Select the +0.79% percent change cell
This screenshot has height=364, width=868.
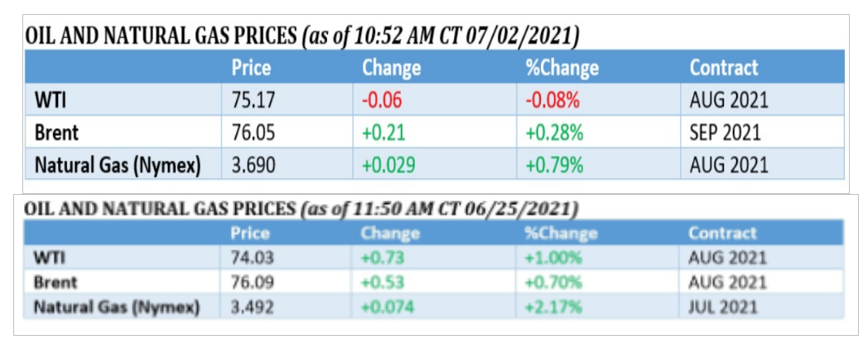(x=553, y=164)
